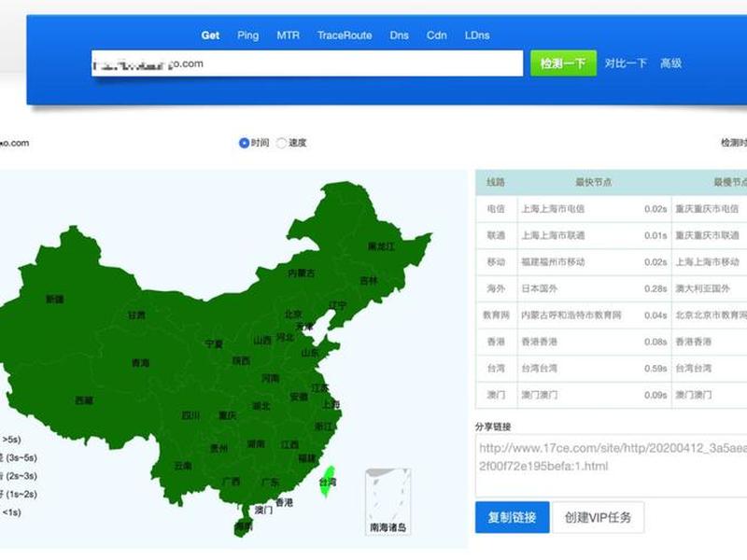Image resolution: width=747 pixels, height=560 pixels.
Task: Click 福建福州市移动 fastest node cell
Action: pos(553,262)
